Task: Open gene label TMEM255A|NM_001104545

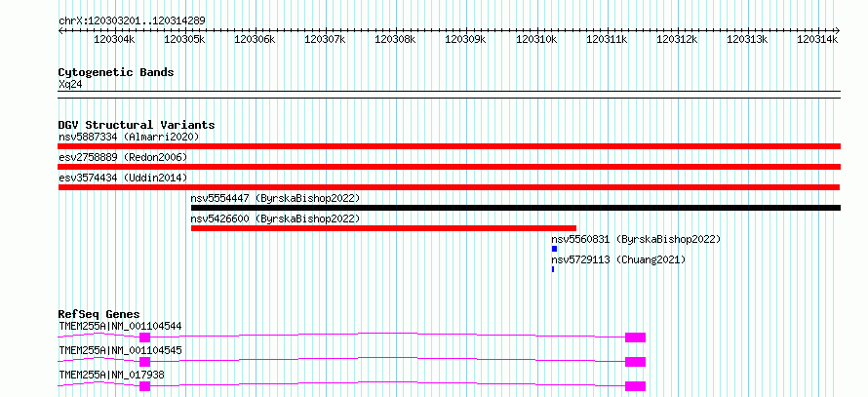Action: [120, 350]
